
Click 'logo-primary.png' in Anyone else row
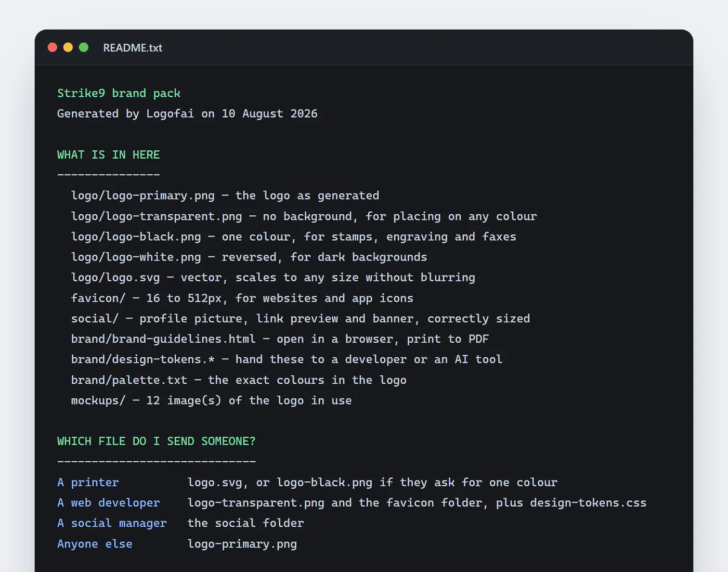242,543
